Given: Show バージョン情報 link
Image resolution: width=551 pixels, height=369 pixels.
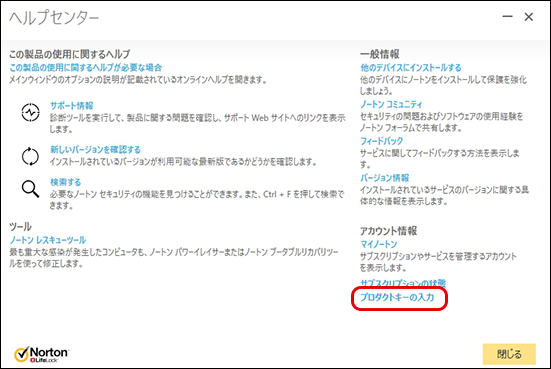Looking at the screenshot, I should click(385, 178).
